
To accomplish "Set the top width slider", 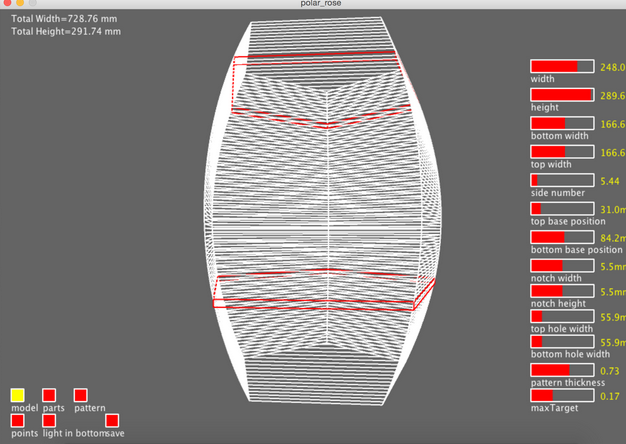I will pyautogui.click(x=562, y=152).
